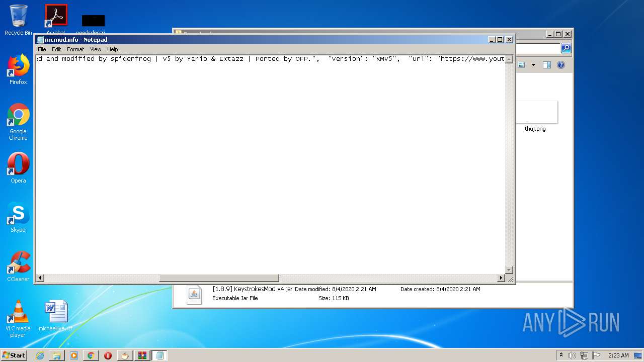The height and width of the screenshot is (362, 644).
Task: Open the Help menu in Notepad
Action: click(x=113, y=49)
